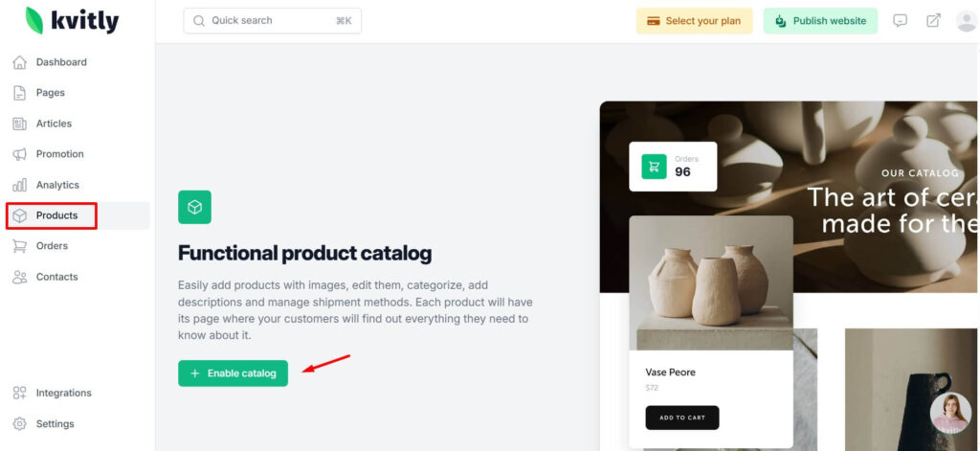The height and width of the screenshot is (451, 980).
Task: Click the Publish website button
Action: [820, 21]
